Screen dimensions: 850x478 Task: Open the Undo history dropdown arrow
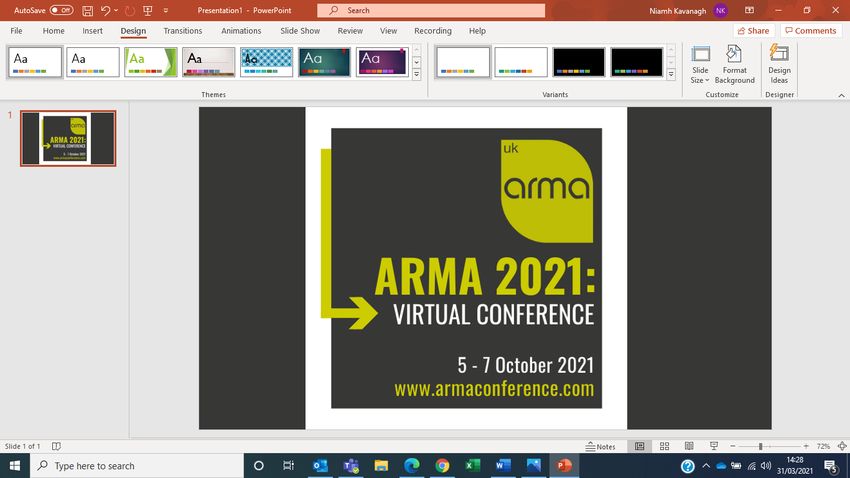[116, 10]
